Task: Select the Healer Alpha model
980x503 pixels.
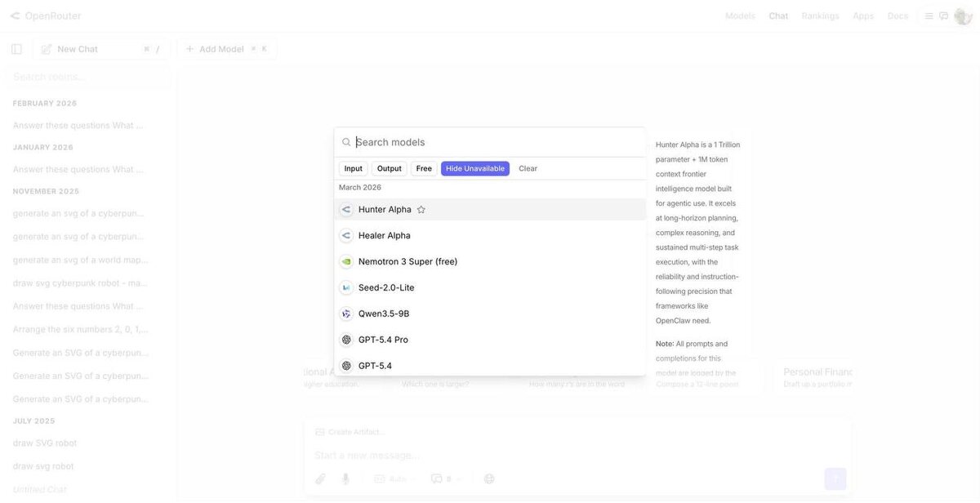Action: [x=490, y=236]
